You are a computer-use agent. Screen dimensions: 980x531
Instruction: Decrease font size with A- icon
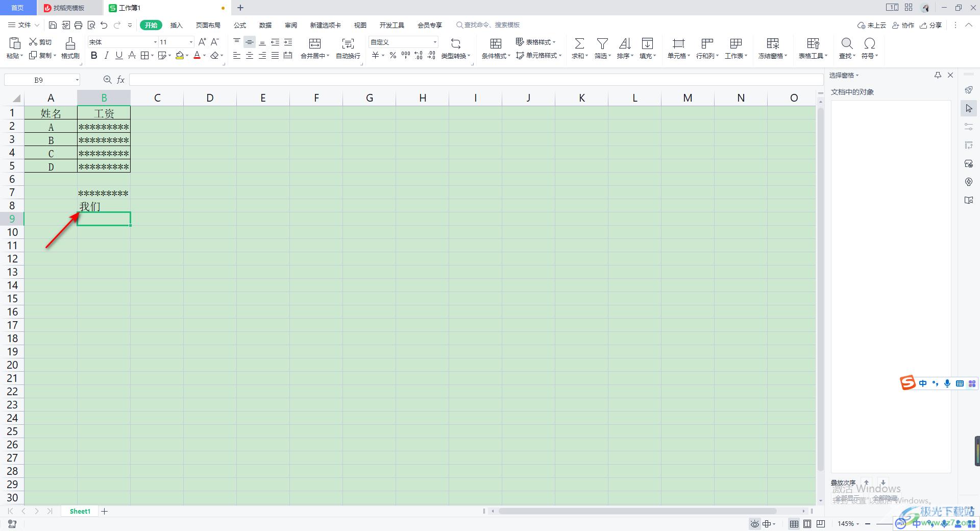coord(215,42)
